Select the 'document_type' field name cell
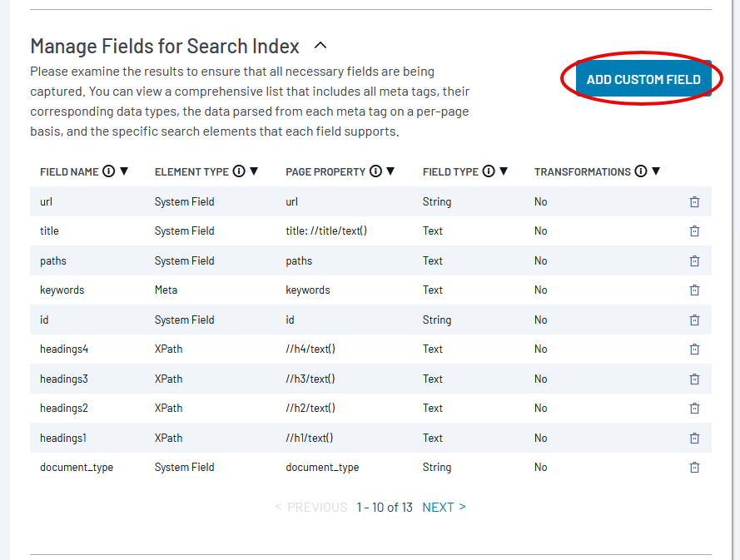 pyautogui.click(x=77, y=467)
